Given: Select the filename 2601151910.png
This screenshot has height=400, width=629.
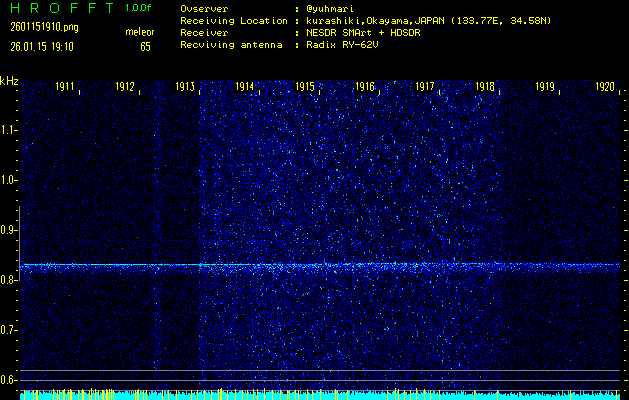Looking at the screenshot, I should click(44, 27).
